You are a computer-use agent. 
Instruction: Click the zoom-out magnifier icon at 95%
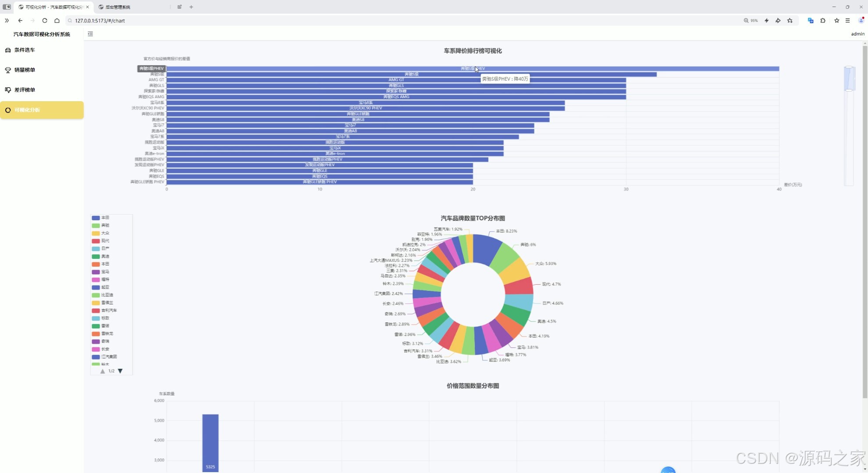coord(746,21)
